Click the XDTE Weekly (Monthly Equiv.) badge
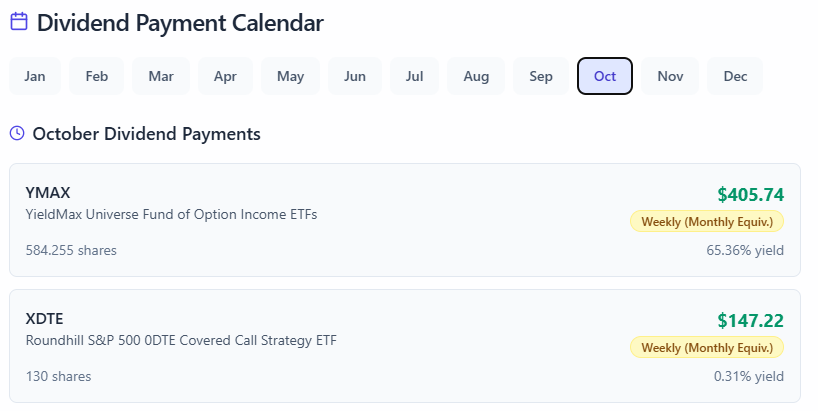 (x=707, y=347)
